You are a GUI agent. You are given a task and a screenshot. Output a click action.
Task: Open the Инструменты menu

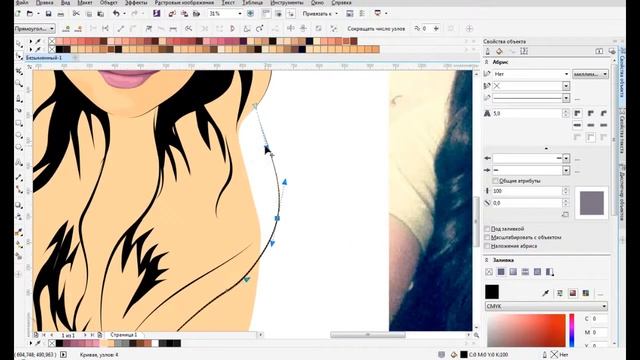click(x=287, y=2)
